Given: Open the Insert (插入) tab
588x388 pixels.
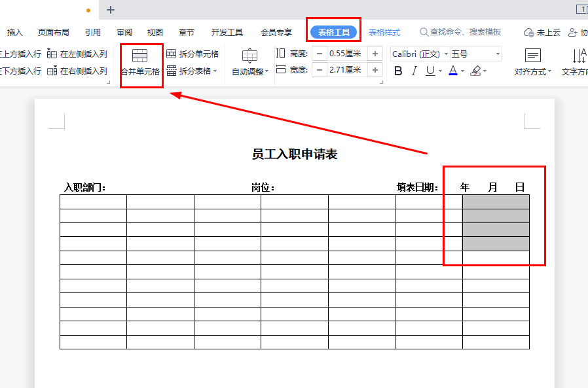Looking at the screenshot, I should (x=15, y=33).
